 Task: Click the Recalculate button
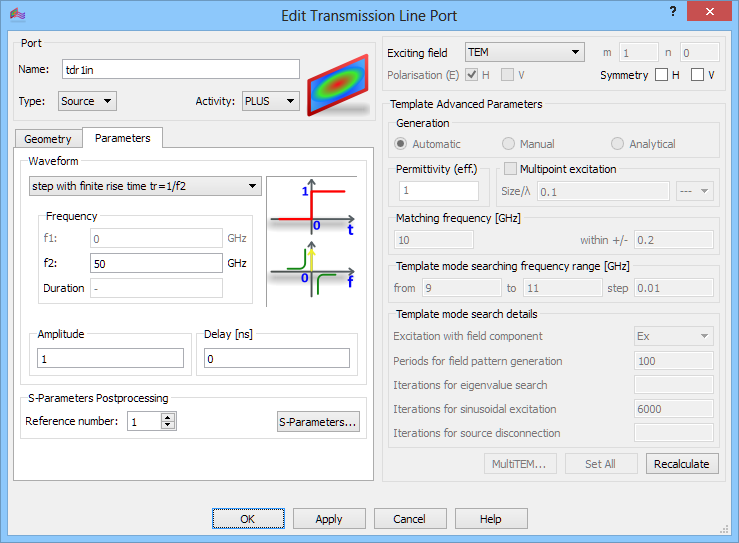pos(682,464)
